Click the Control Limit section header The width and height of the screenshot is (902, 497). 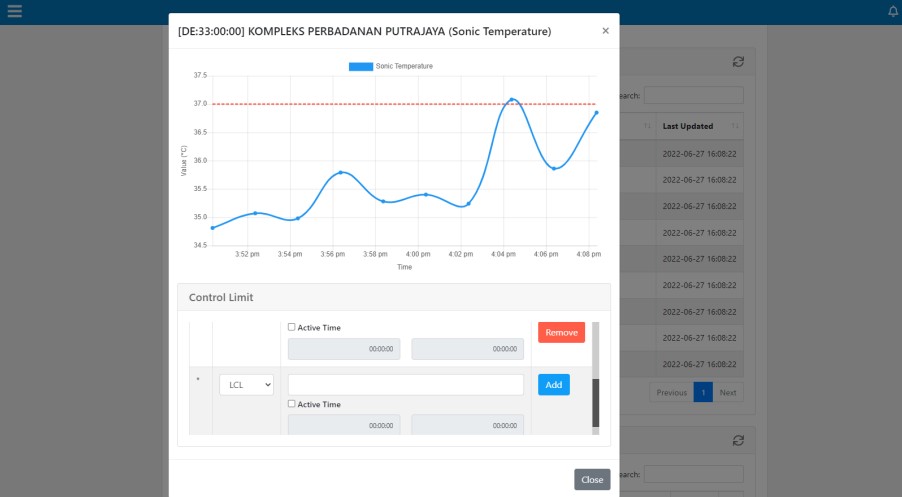pos(394,297)
